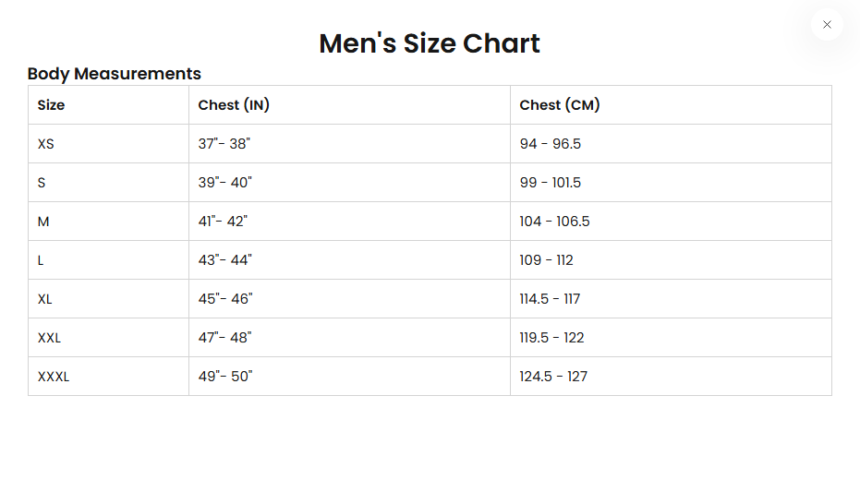This screenshot has height=504, width=860.
Task: Close the Men's Size Chart popup
Action: [x=827, y=25]
